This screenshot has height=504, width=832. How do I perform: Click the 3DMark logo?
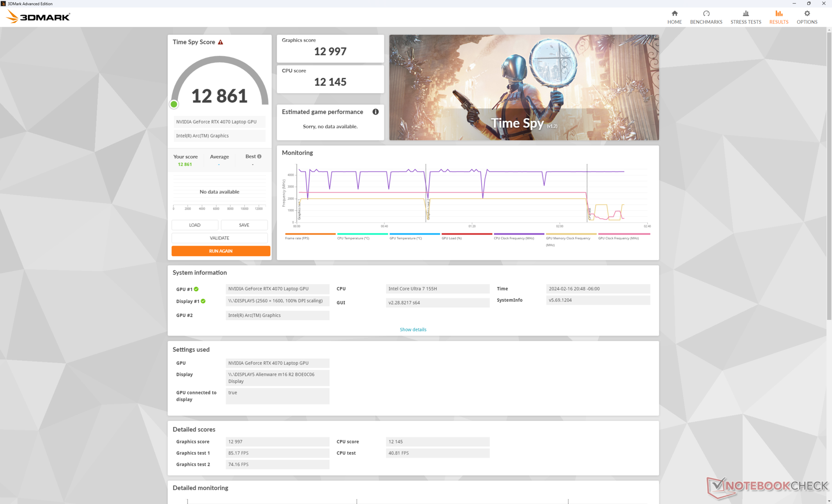click(38, 17)
